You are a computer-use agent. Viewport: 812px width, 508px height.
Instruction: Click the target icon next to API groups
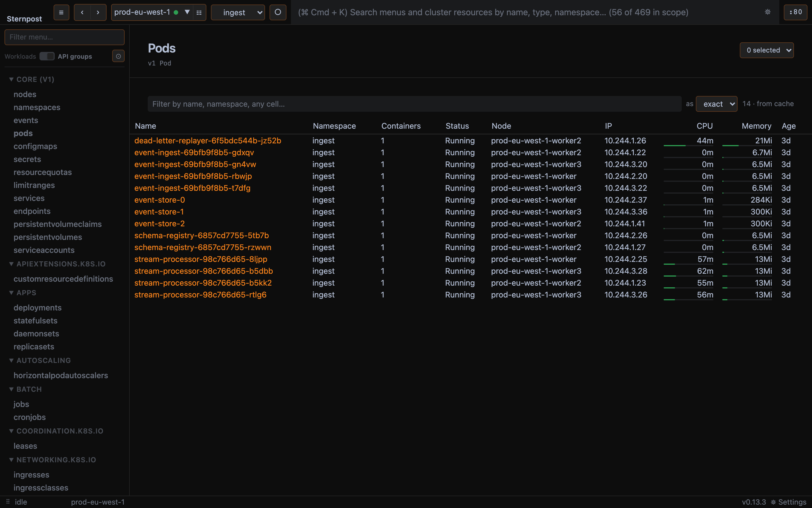(118, 56)
